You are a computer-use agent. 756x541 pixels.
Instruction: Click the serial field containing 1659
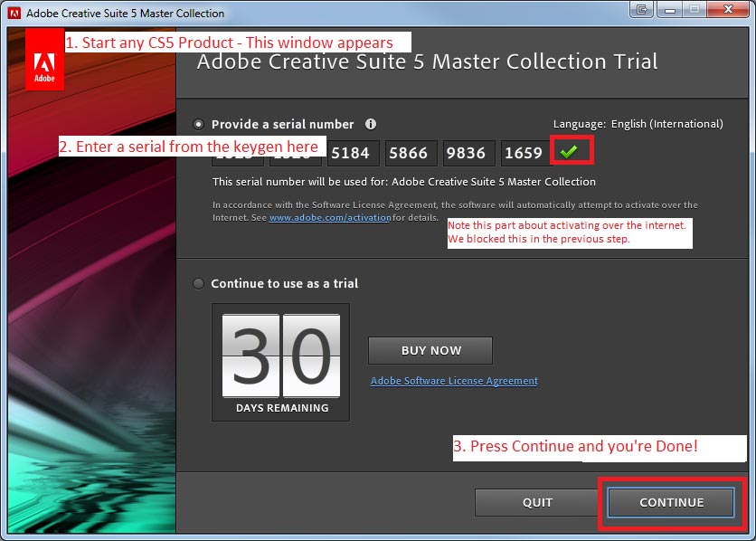(525, 153)
